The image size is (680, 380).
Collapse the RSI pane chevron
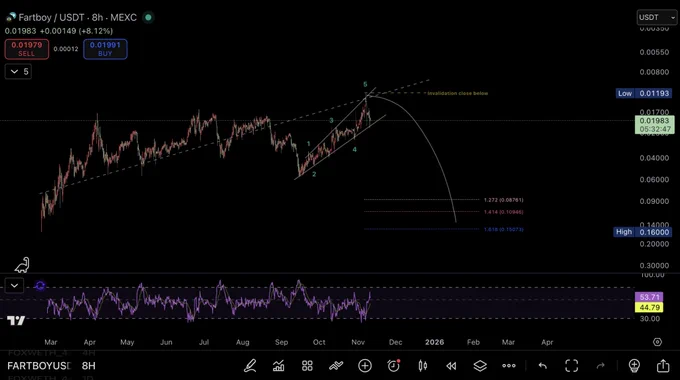(14, 285)
